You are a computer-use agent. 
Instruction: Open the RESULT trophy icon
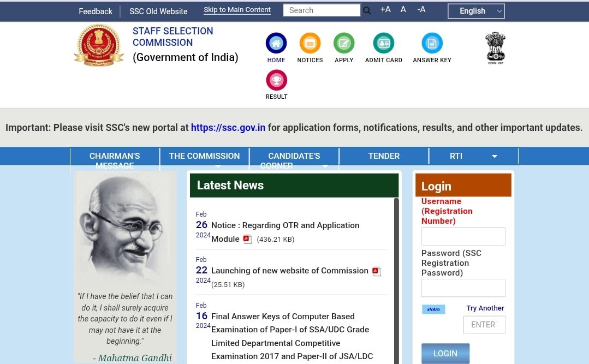[x=276, y=80]
